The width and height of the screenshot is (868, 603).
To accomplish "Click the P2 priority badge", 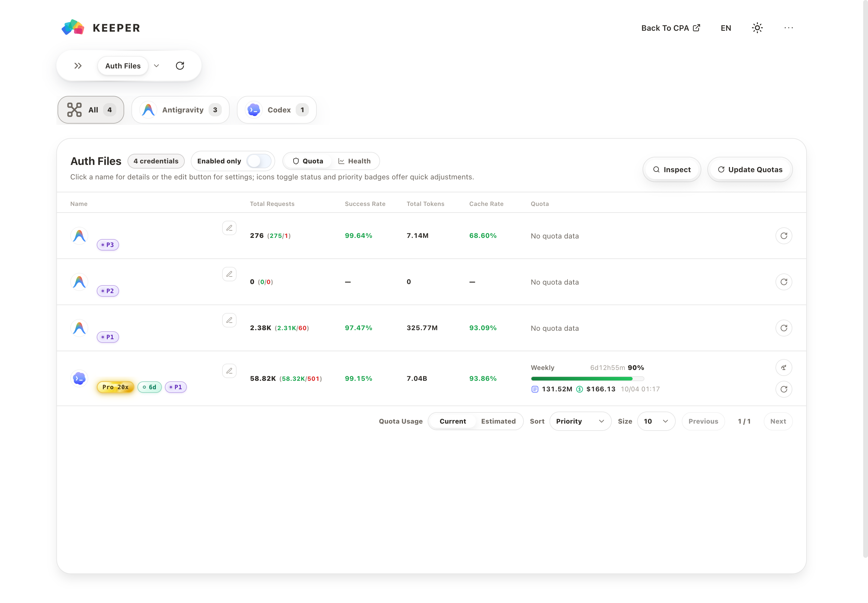I will pos(108,291).
